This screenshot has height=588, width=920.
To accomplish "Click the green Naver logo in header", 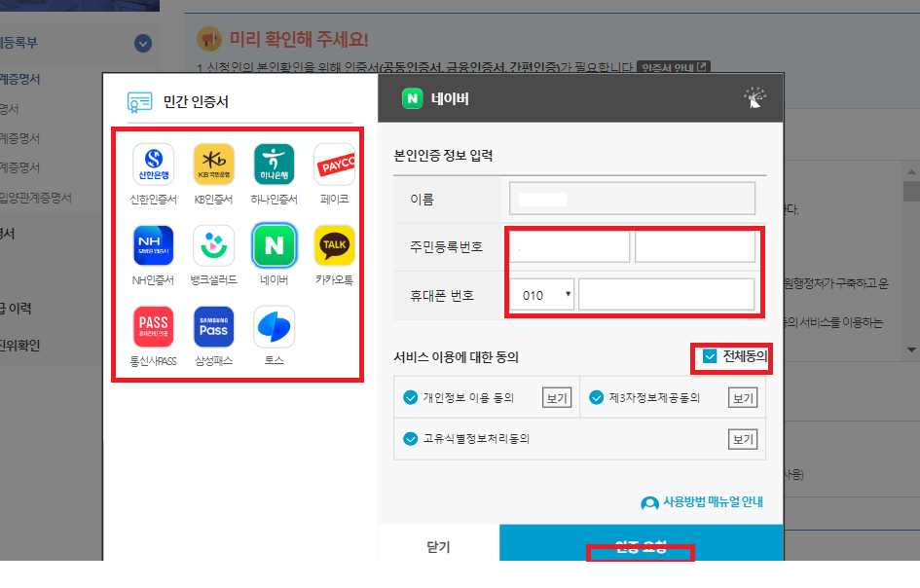I will 413,98.
